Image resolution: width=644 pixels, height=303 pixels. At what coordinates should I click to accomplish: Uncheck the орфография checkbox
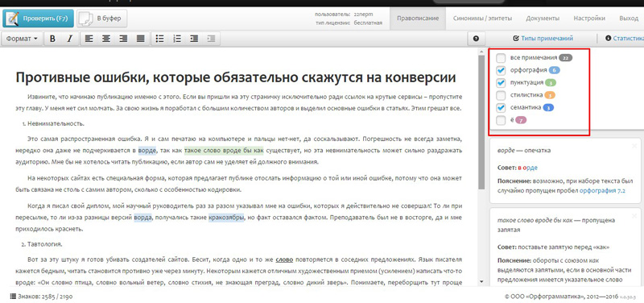click(x=501, y=70)
